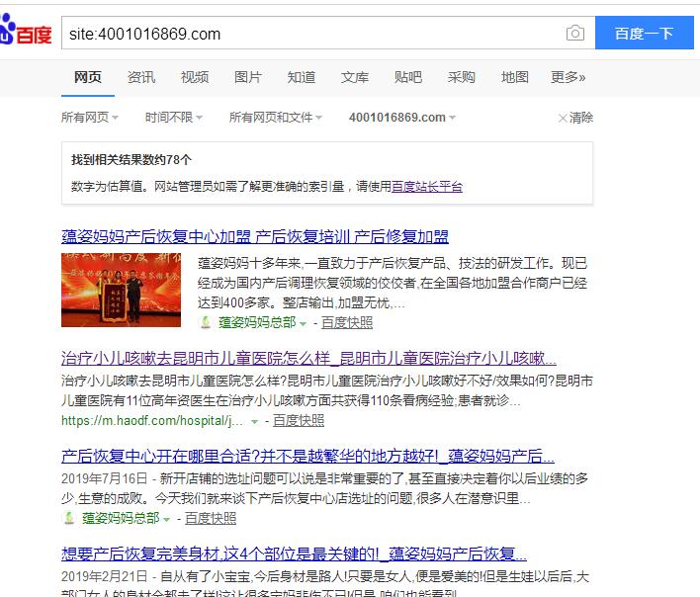
Task: Open result 想要产后恢复完美身材 title link
Action: pos(294,554)
